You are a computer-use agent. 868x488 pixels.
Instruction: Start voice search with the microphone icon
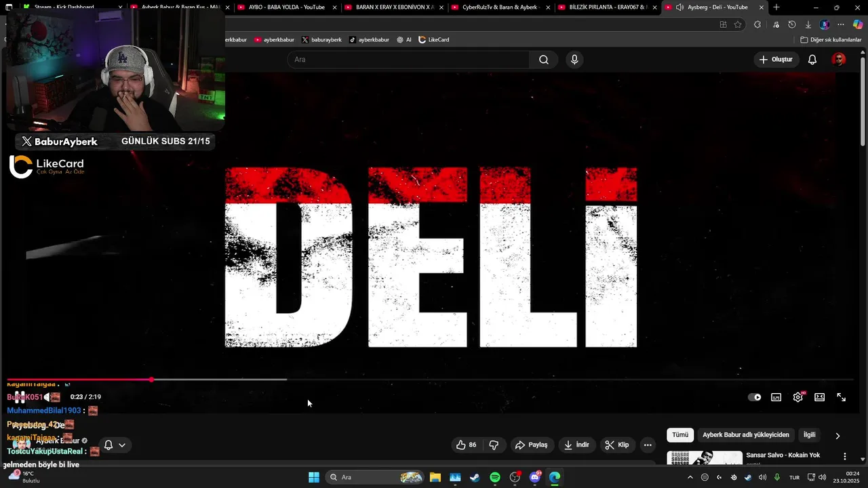point(574,60)
